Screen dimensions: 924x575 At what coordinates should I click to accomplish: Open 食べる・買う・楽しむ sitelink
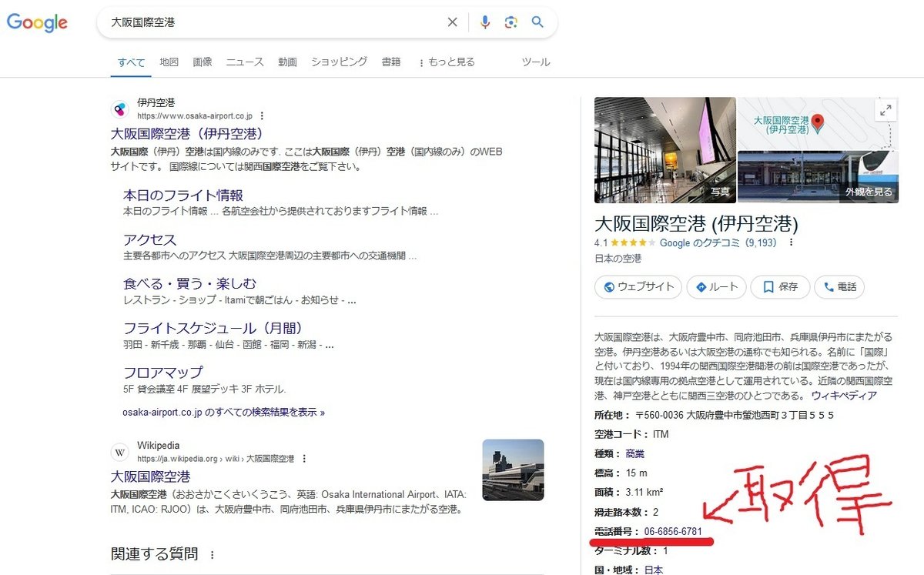(190, 284)
